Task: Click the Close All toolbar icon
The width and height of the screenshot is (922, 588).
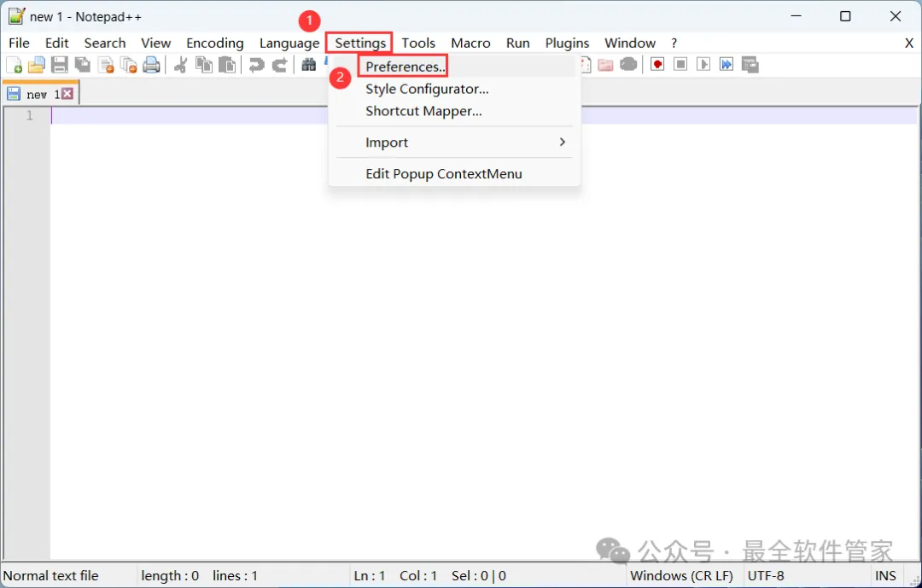Action: 129,65
